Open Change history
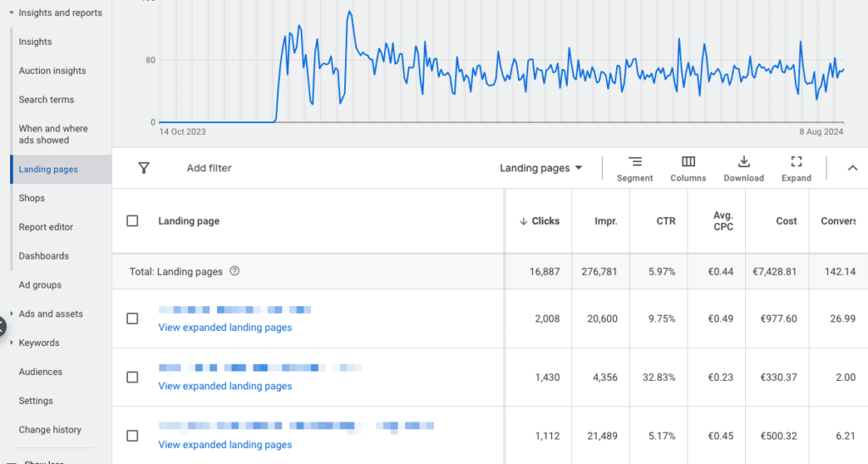The image size is (868, 464). coord(50,429)
